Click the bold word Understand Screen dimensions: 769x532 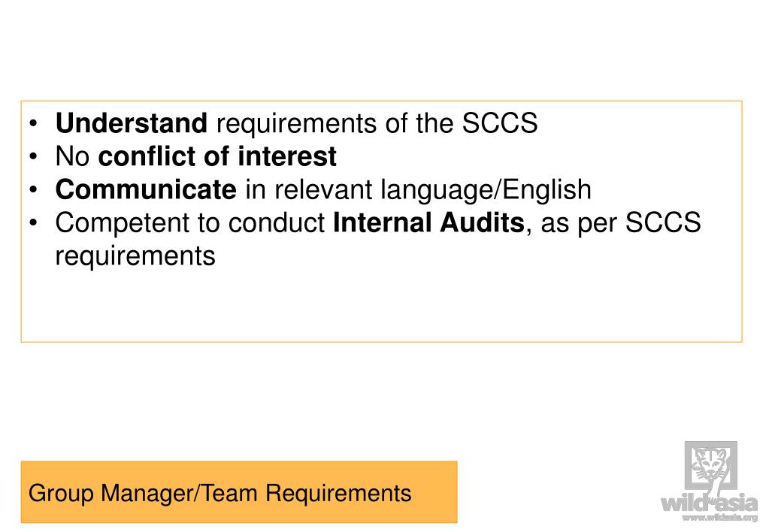(131, 122)
